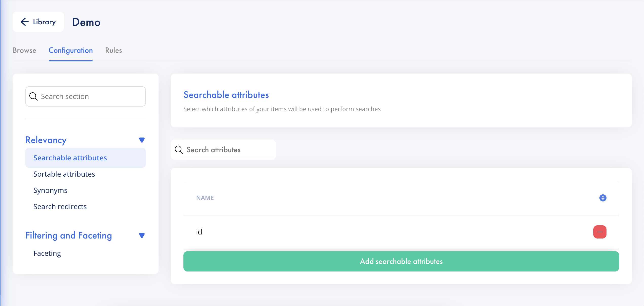Add searchable attributes with green button
Image resolution: width=644 pixels, height=306 pixels.
pos(401,261)
